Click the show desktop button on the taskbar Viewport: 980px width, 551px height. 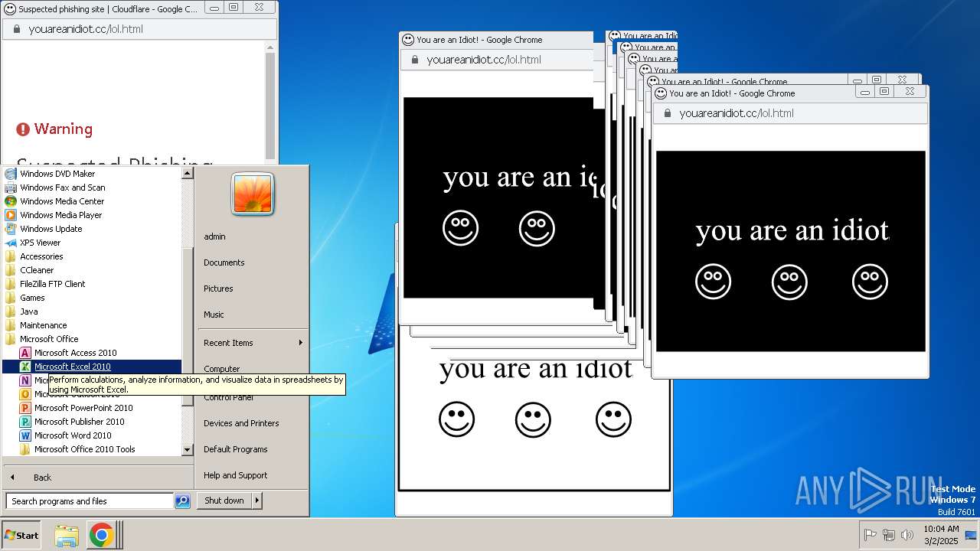(971, 535)
